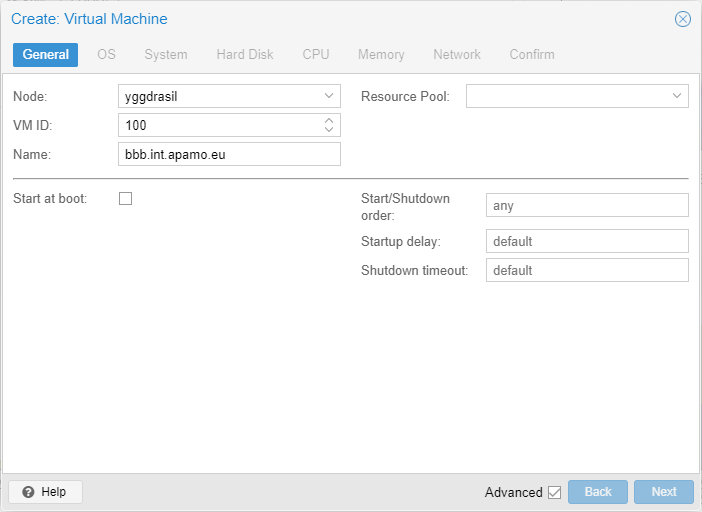Image resolution: width=702 pixels, height=512 pixels.
Task: Select the CPU tab
Action: [316, 54]
